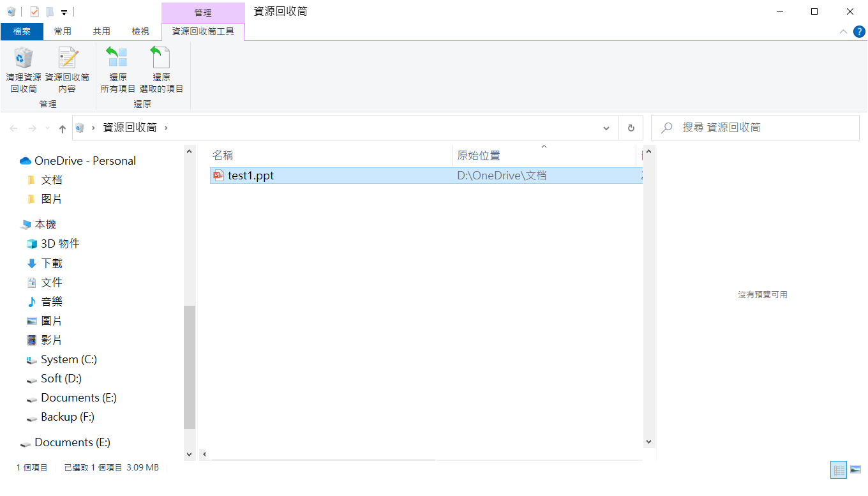Click the refresh button beside address bar
868x496 pixels.
tap(631, 128)
